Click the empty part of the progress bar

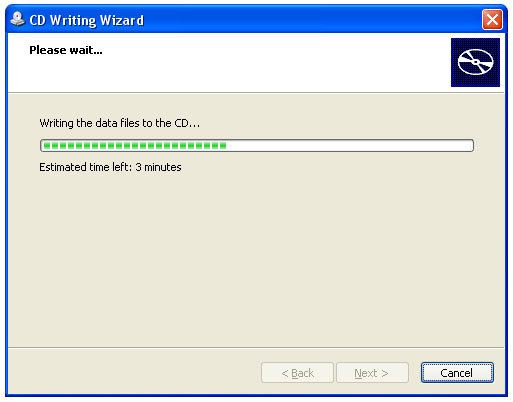click(349, 145)
